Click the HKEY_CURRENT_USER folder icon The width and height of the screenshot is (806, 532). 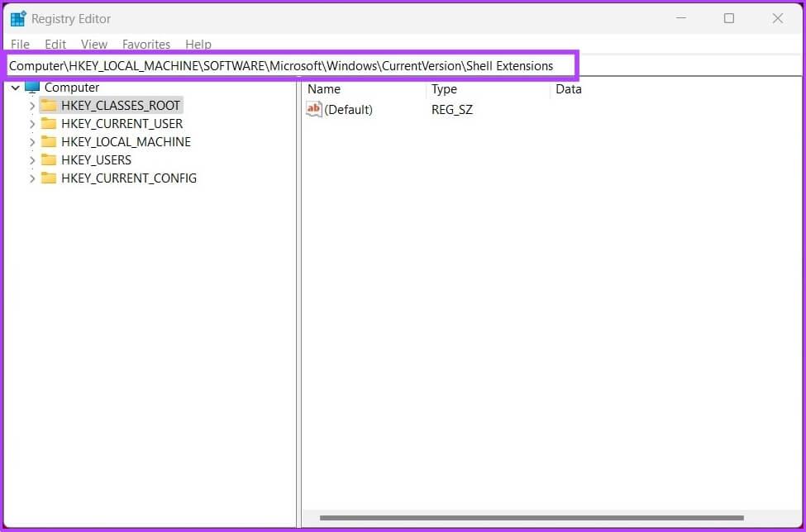click(49, 124)
